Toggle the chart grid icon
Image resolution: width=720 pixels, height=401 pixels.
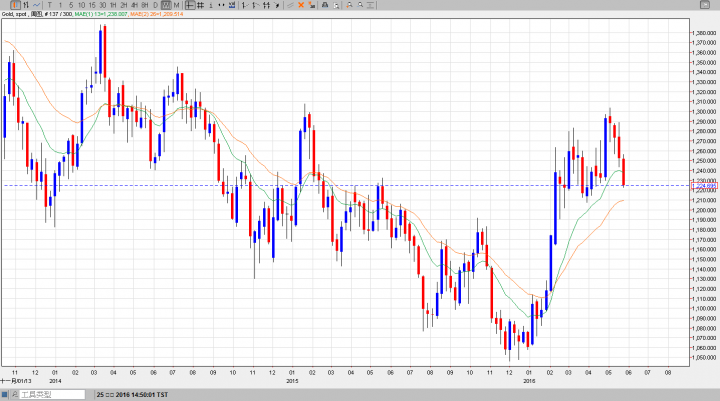[x=200, y=5]
